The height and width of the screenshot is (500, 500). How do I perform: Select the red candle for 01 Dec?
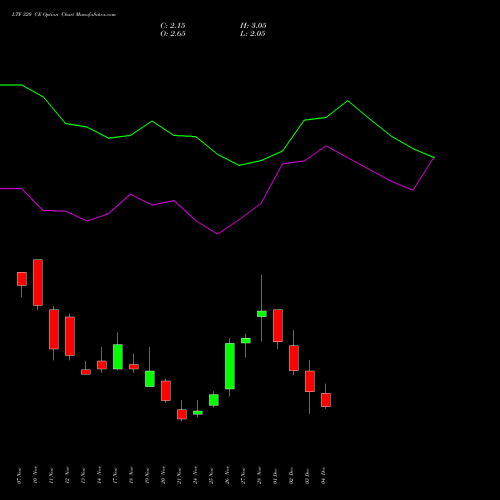[278, 325]
